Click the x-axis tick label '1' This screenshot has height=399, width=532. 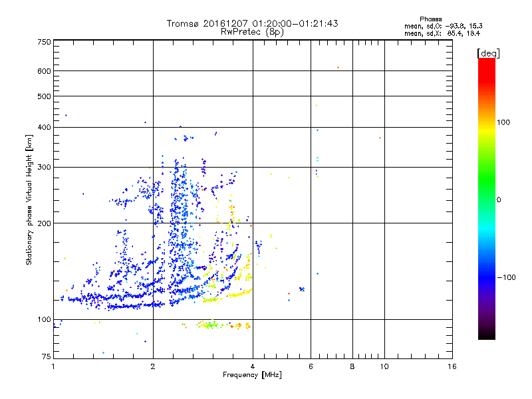pyautogui.click(x=53, y=366)
